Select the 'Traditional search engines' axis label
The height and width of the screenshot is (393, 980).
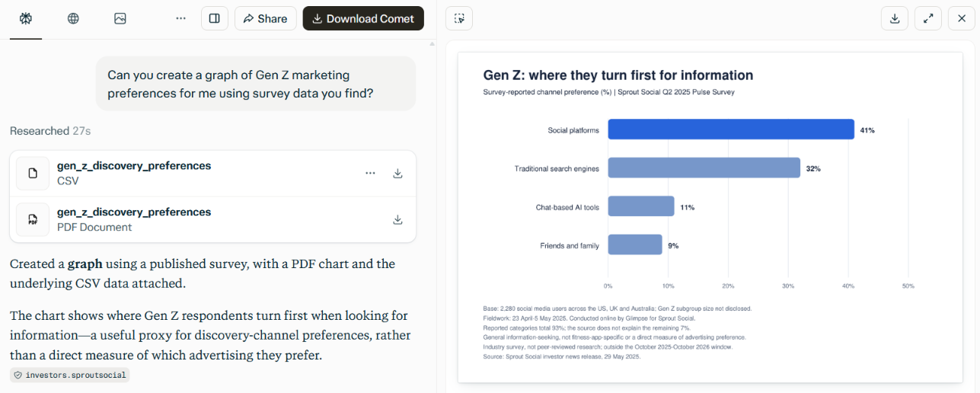(x=557, y=168)
